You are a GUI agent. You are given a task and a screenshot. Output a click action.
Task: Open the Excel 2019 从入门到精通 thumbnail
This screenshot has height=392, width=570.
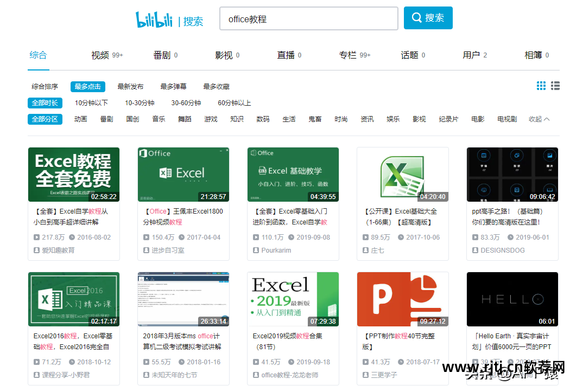(x=293, y=299)
